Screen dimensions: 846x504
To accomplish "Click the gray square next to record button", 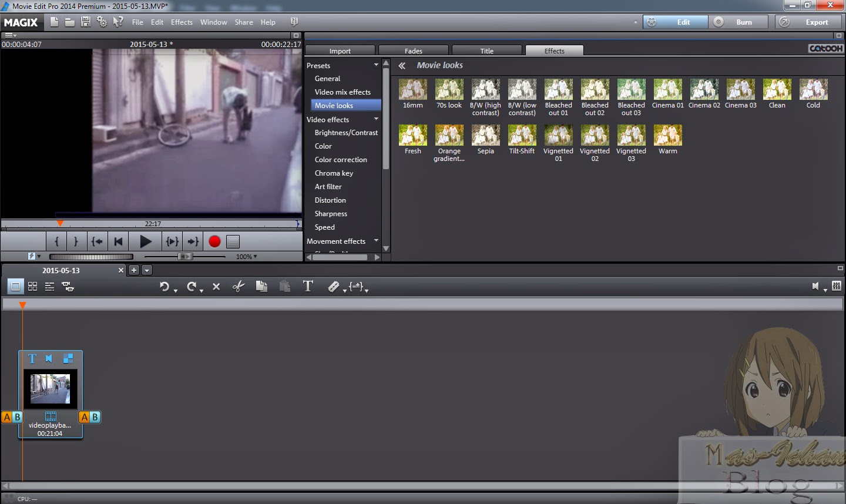I will click(233, 241).
